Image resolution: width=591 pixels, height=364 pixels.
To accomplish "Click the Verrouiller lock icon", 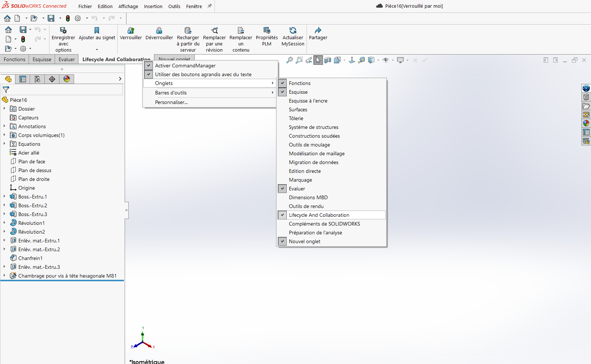I will (x=131, y=30).
